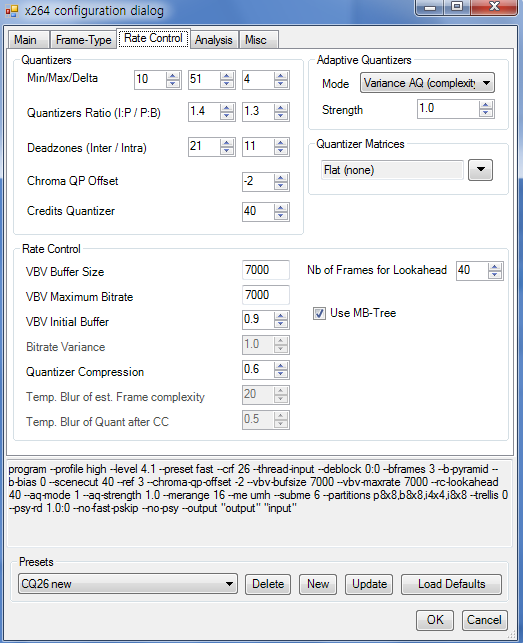Decrease Intra deadzone with down arrow
Image resolution: width=523 pixels, height=643 pixels.
coord(281,151)
